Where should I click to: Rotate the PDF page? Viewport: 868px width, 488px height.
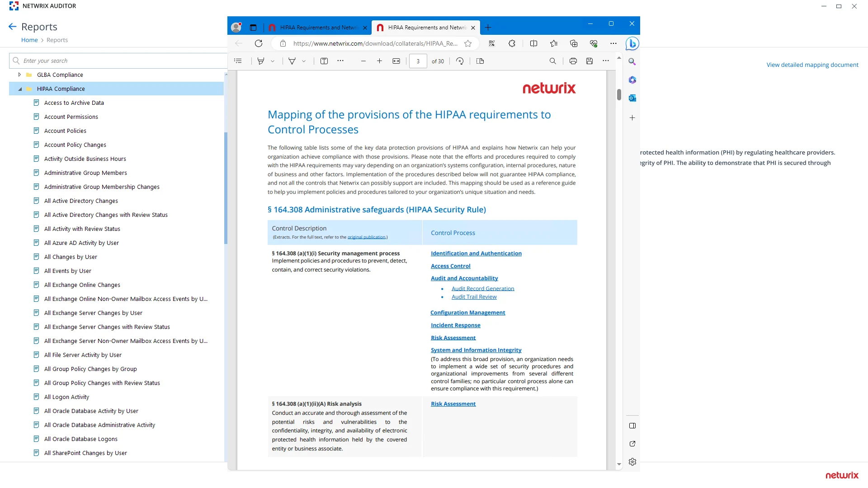[x=460, y=61]
